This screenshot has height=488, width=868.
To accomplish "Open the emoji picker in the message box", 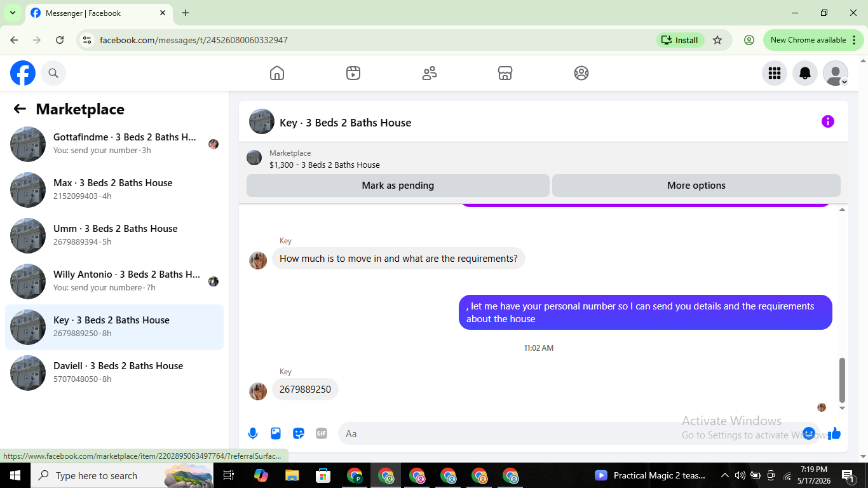I will coord(809,433).
